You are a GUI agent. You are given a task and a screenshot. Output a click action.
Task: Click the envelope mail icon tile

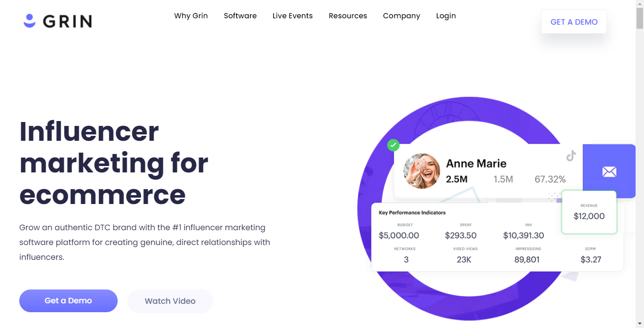(609, 171)
